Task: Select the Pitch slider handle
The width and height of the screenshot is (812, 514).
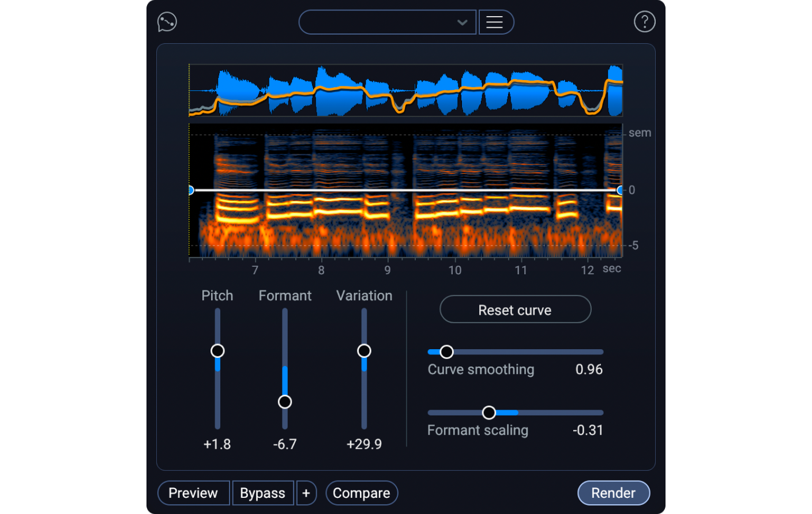Action: point(217,350)
